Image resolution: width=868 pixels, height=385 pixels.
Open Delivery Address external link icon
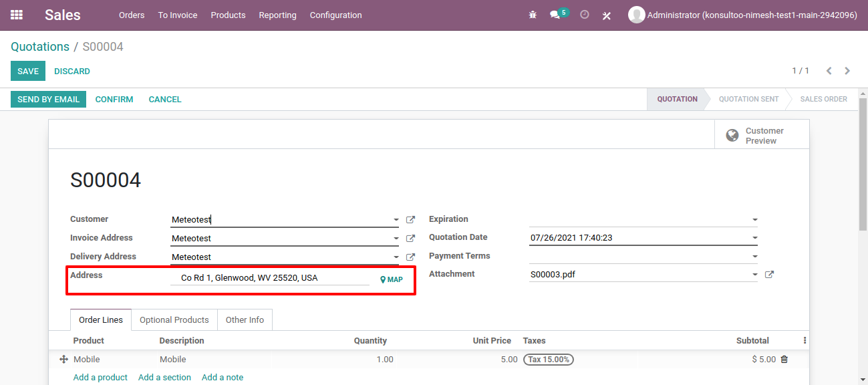(411, 257)
